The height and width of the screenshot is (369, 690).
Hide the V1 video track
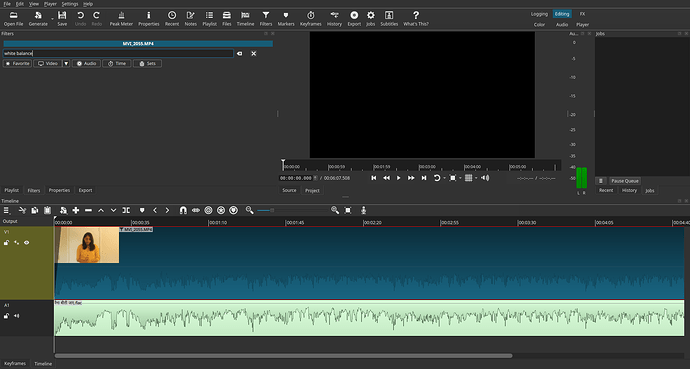pyautogui.click(x=27, y=243)
